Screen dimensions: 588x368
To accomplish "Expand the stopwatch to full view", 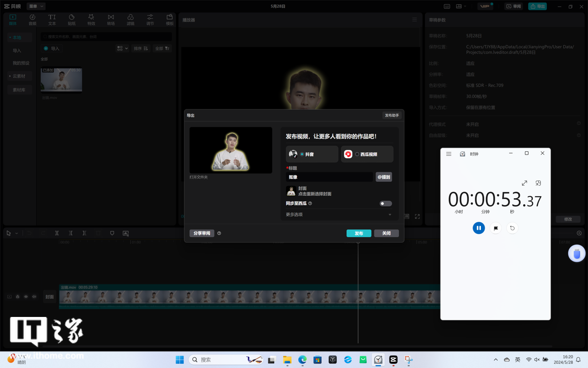I will 524,183.
